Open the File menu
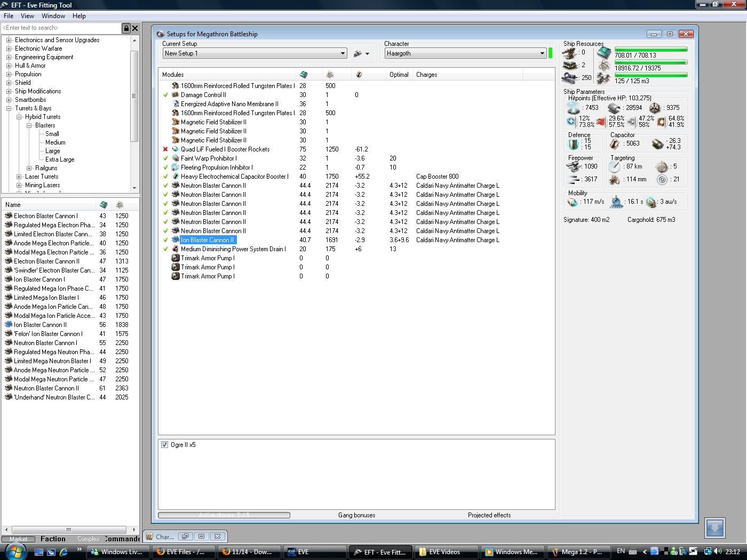This screenshot has width=747, height=560. (x=9, y=16)
